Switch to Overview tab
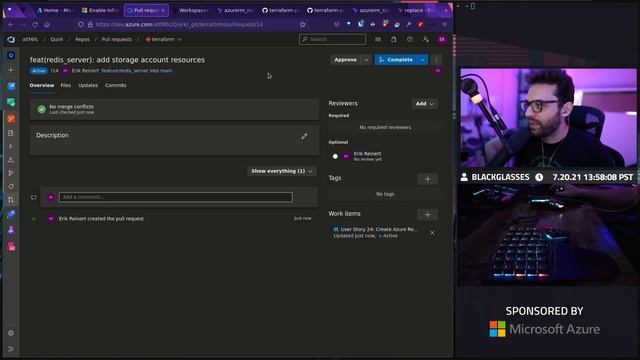The height and width of the screenshot is (360, 640). pos(42,85)
